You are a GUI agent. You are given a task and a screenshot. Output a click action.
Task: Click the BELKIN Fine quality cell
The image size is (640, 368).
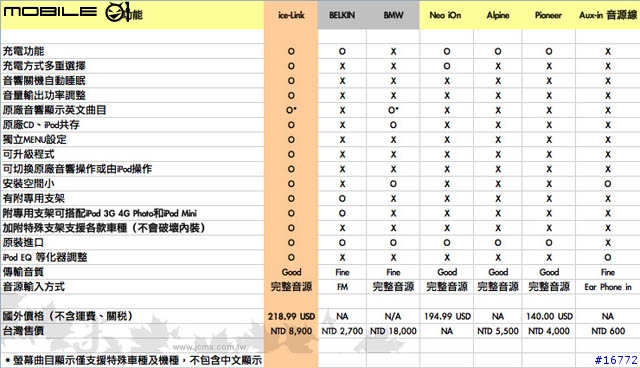(x=342, y=272)
